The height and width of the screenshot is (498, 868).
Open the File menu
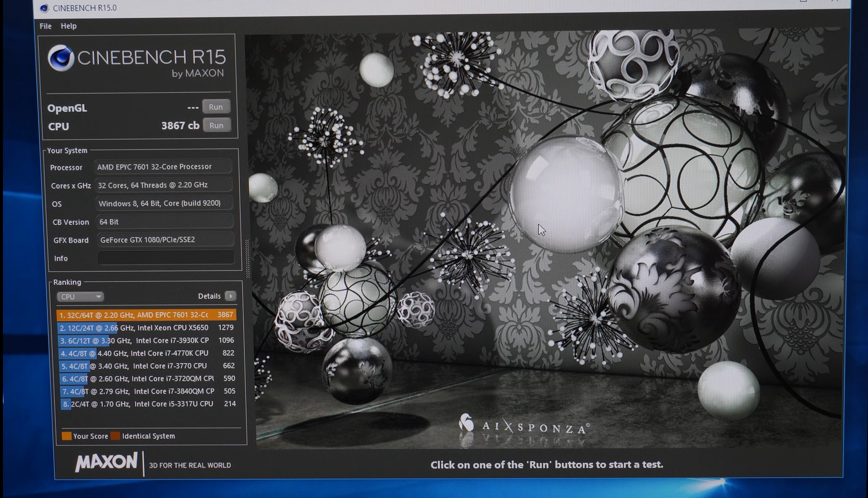coord(45,26)
